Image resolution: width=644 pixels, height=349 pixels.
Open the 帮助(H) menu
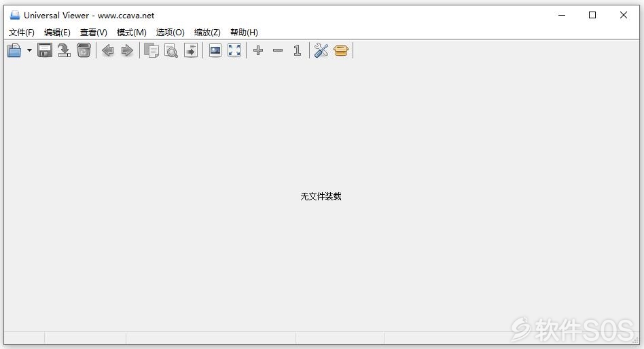point(244,33)
